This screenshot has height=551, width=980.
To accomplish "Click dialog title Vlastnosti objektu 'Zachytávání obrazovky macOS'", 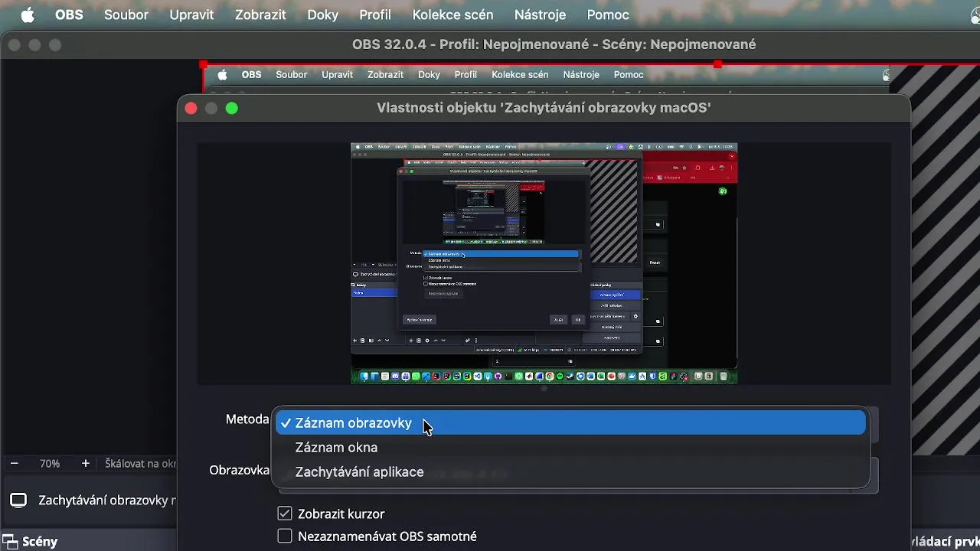I will click(544, 108).
